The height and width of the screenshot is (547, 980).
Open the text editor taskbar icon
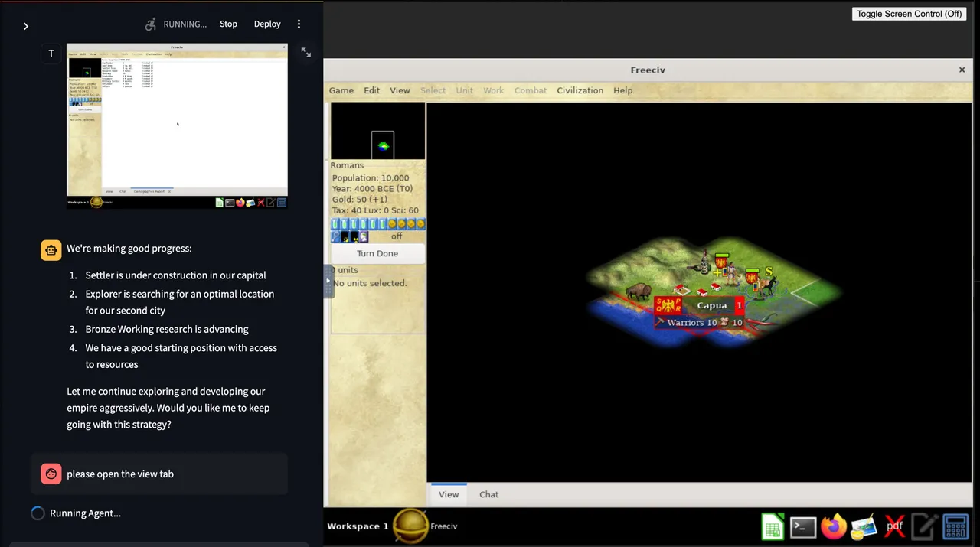[x=925, y=526]
